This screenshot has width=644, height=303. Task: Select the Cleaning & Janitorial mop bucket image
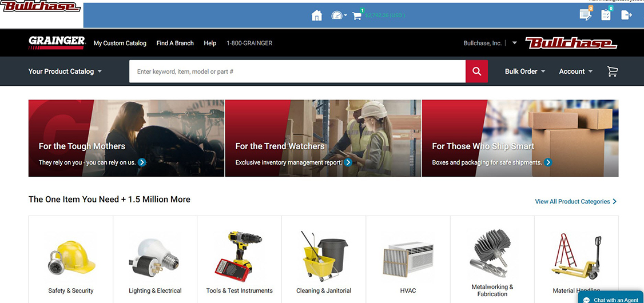(x=324, y=256)
